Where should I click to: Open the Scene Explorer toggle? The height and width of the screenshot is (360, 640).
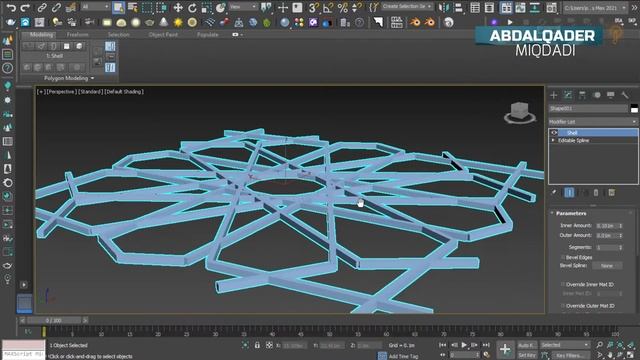[x=475, y=7]
